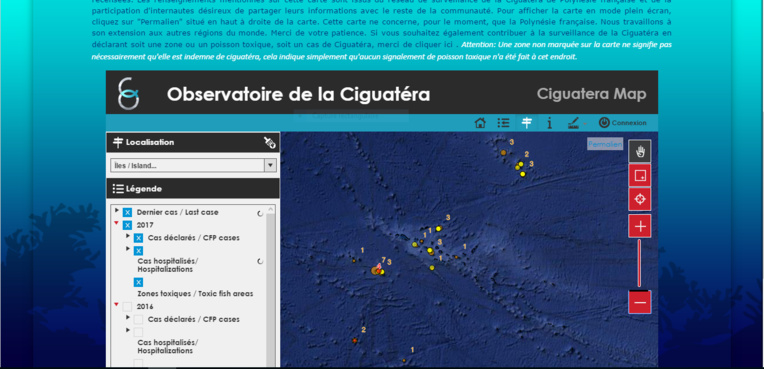Toggle the 2017 layer checkbox
The image size is (764, 369).
pos(127,225)
